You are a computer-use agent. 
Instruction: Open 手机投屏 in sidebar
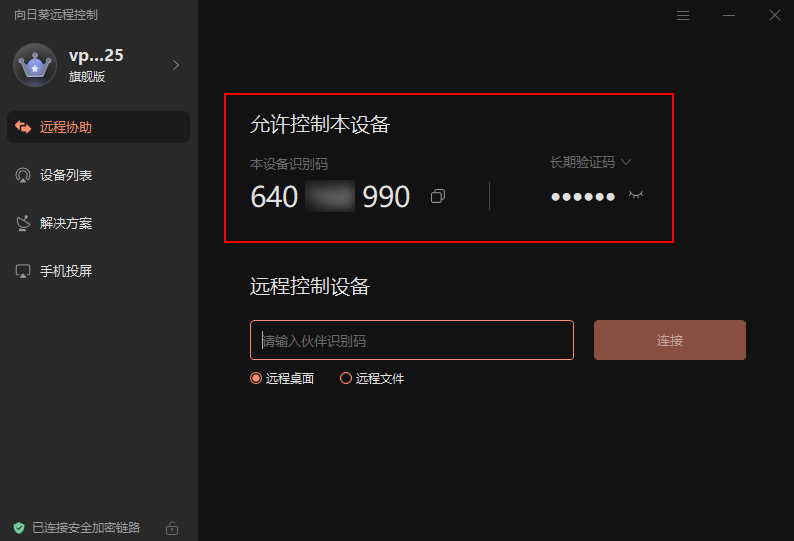(x=98, y=271)
